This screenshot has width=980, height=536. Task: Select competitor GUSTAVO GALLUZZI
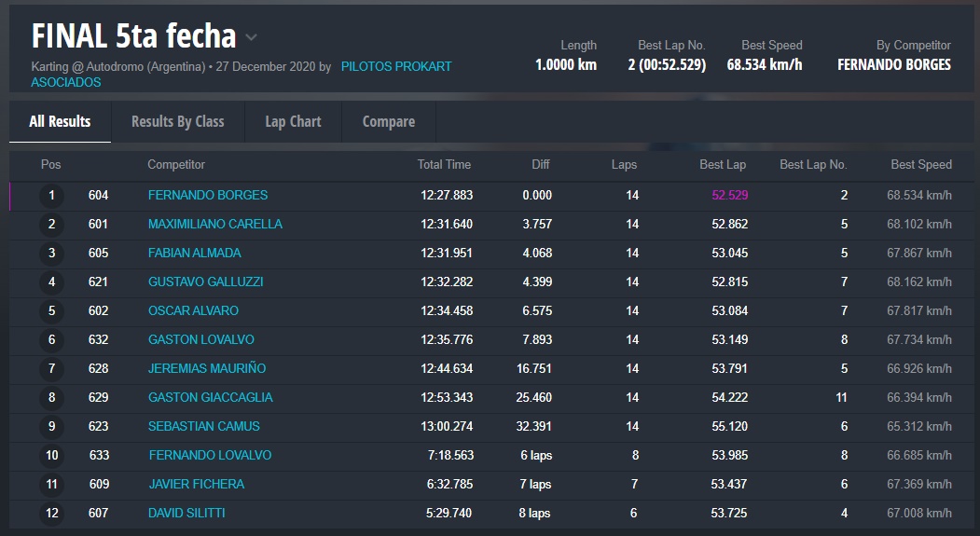click(x=205, y=282)
